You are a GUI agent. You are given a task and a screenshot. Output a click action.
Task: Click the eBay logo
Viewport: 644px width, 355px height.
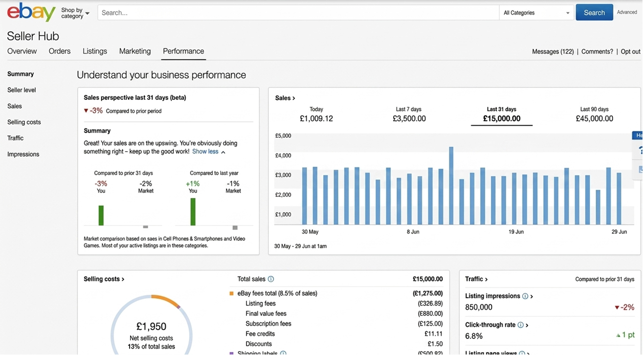pyautogui.click(x=31, y=12)
